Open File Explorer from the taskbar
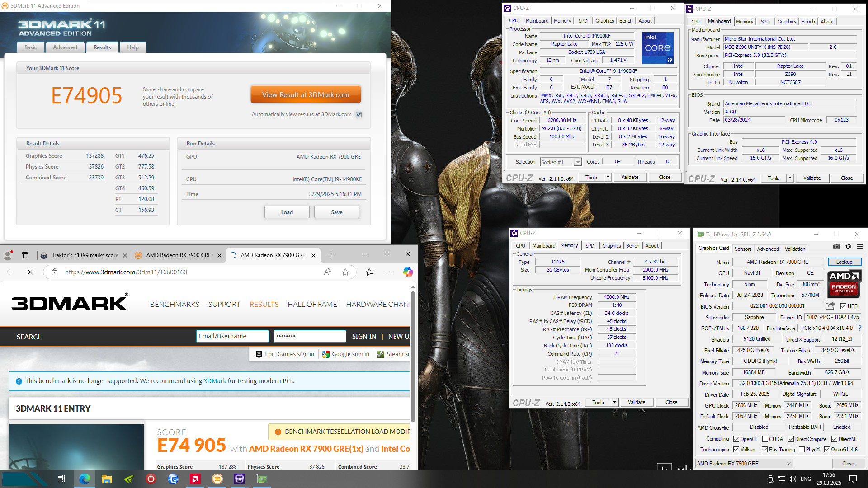 tap(107, 479)
